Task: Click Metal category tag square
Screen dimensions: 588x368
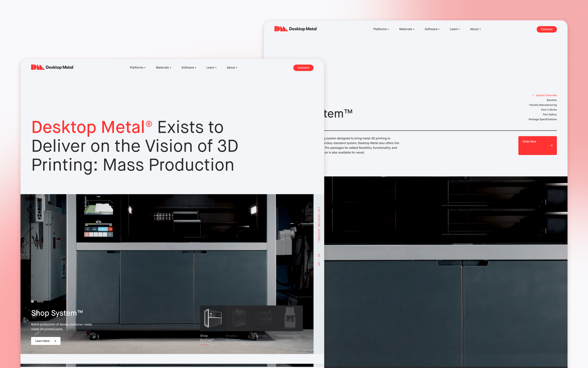Action: pos(32,302)
